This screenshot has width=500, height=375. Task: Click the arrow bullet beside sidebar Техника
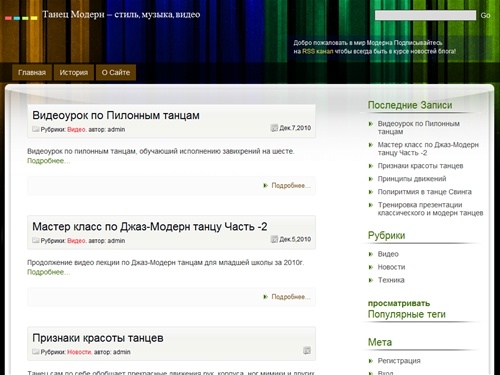[x=370, y=280]
